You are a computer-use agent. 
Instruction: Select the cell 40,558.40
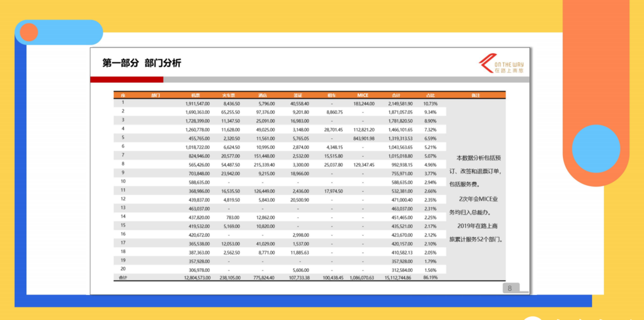(x=299, y=104)
